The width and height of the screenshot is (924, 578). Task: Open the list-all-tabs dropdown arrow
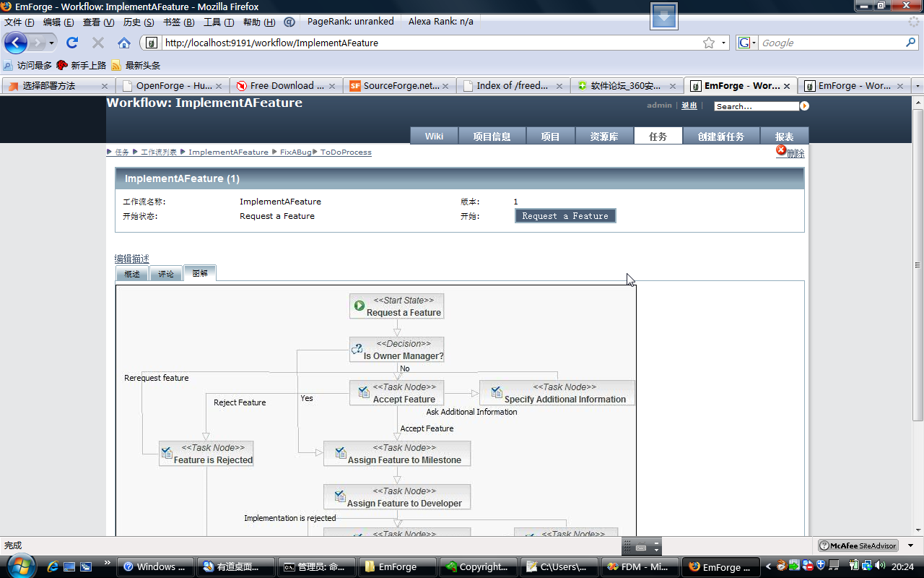coord(918,85)
